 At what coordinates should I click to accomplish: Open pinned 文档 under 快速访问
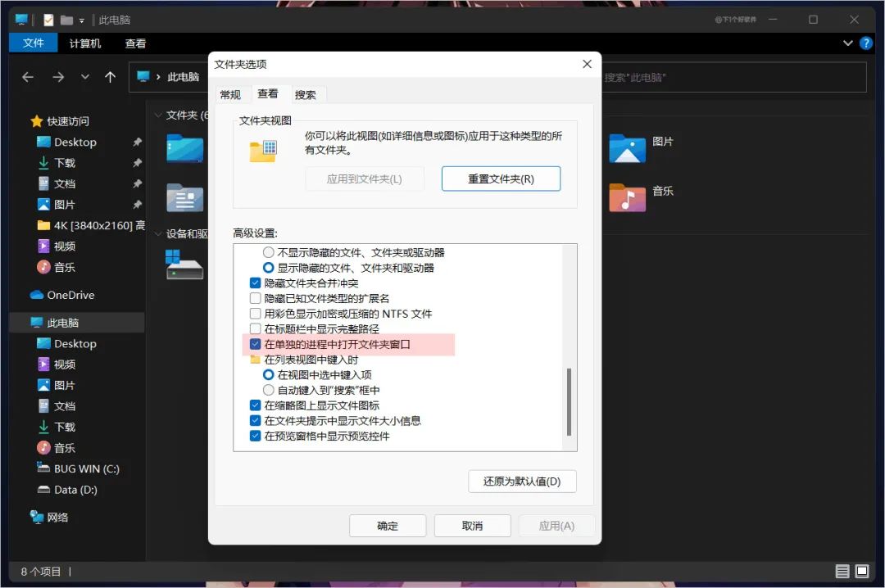pos(65,184)
